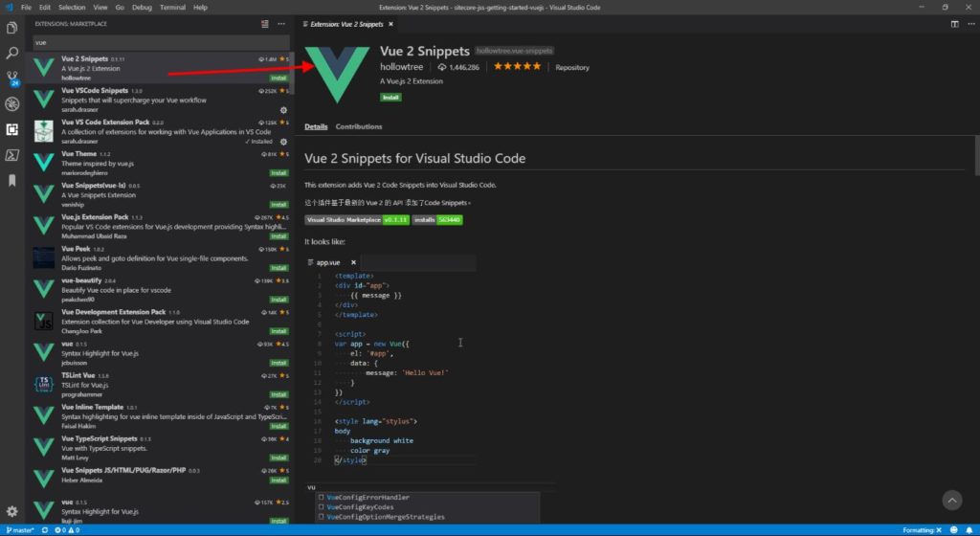This screenshot has width=980, height=536.
Task: Click the Visual Studio Marketplace v0.1.11 badge
Action: pos(357,220)
